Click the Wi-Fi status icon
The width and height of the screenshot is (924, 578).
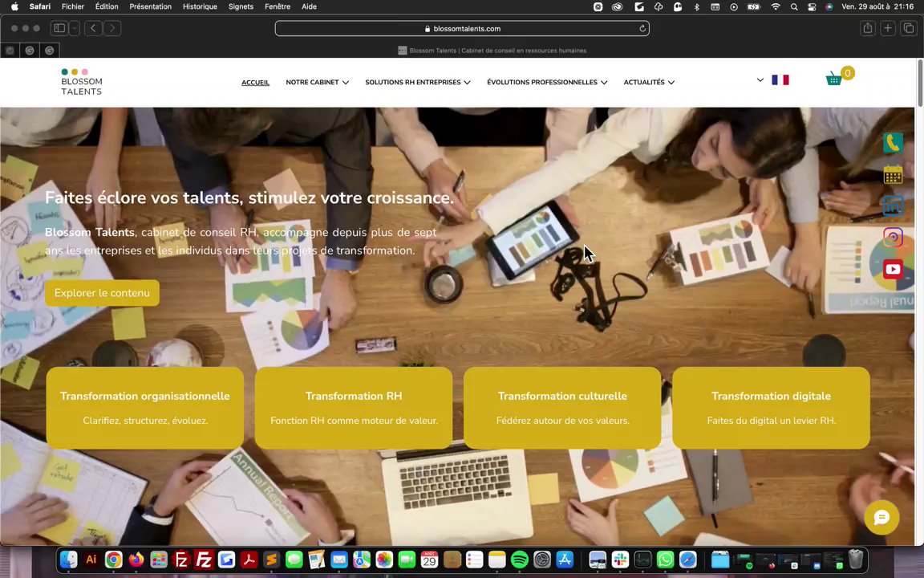[776, 7]
